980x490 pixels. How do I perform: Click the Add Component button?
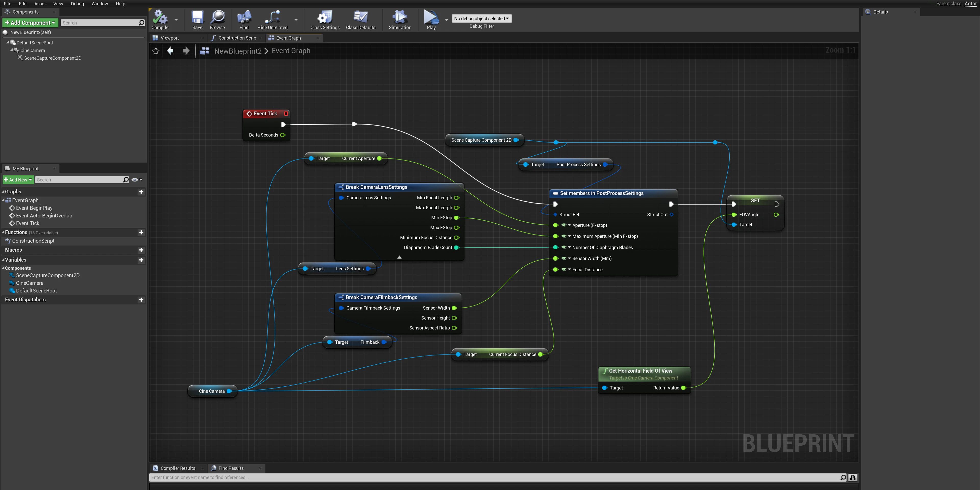point(30,23)
